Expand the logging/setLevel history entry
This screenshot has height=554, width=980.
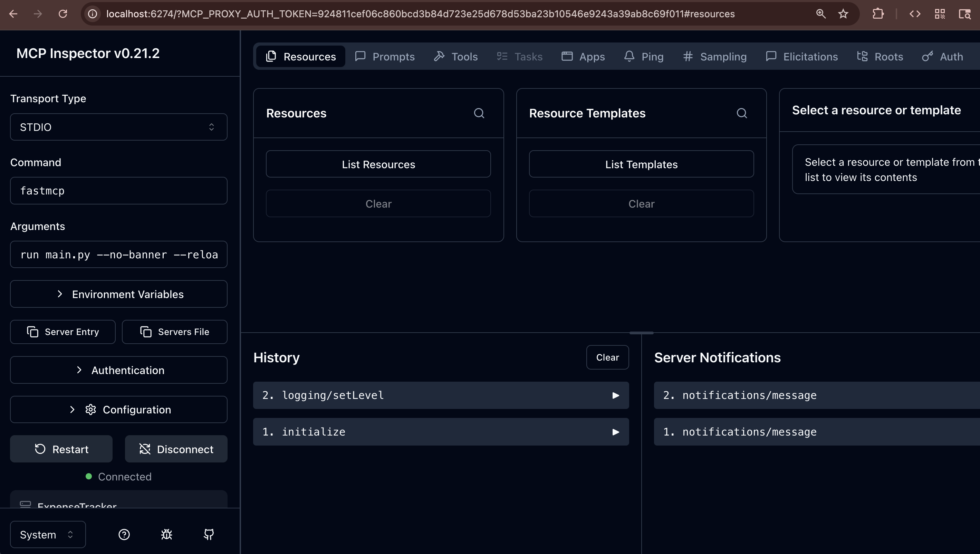(x=441, y=395)
